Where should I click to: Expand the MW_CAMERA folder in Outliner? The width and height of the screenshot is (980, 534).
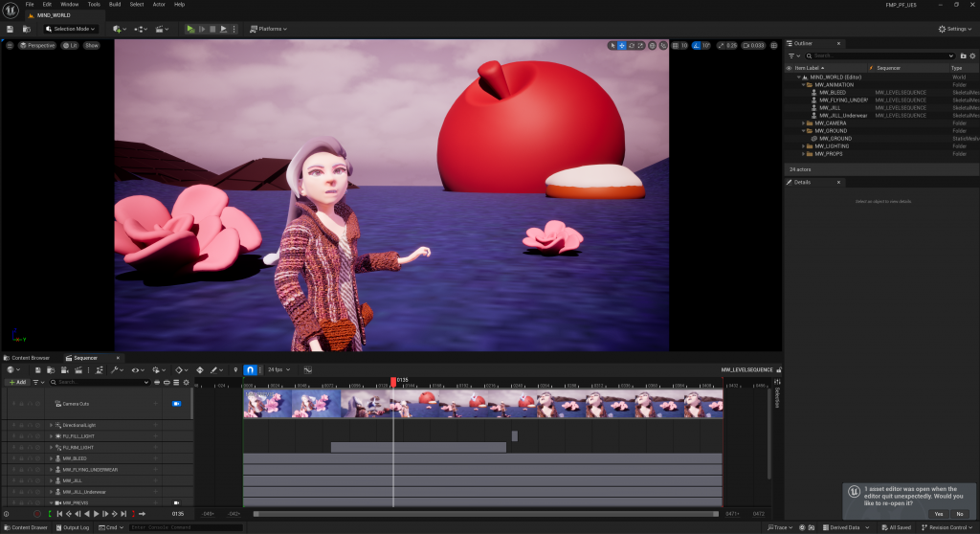click(803, 123)
